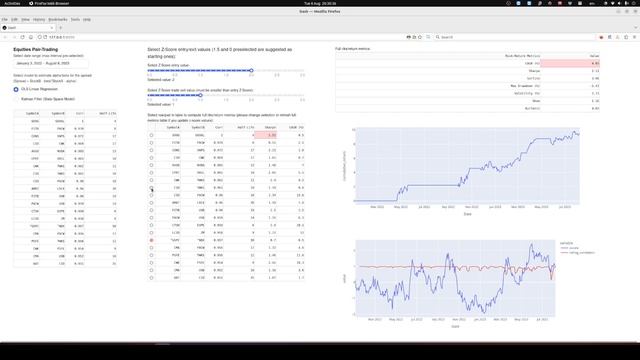640x360 pixels.
Task: Open the Edit menu
Action: [x=14, y=20]
